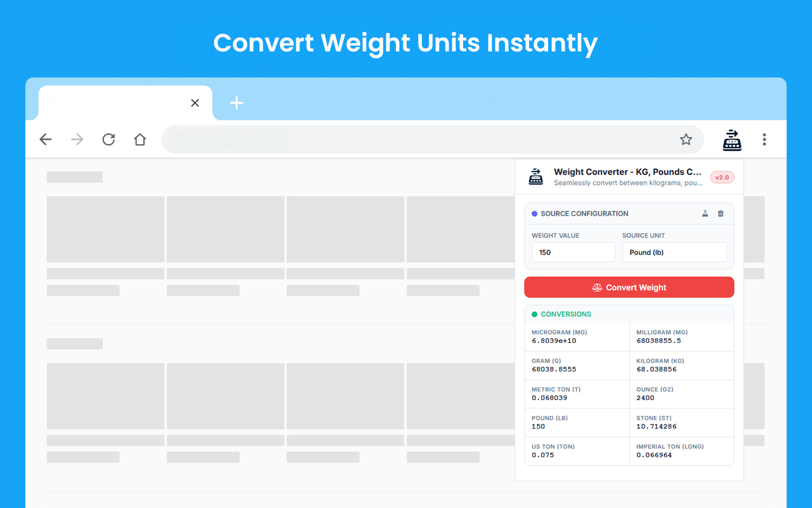Bookmark the page with the star icon
812x508 pixels.
click(x=686, y=140)
